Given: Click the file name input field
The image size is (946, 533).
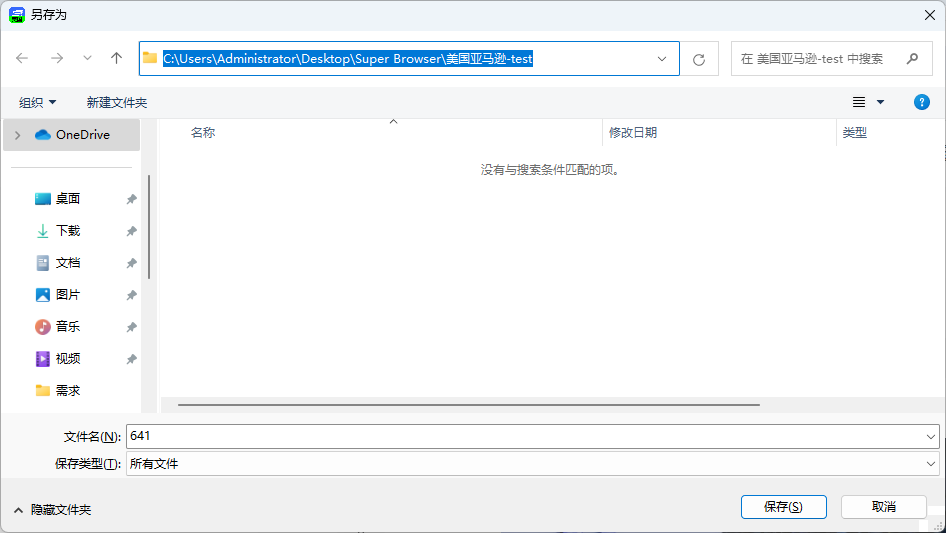Looking at the screenshot, I should click(x=520, y=437).
